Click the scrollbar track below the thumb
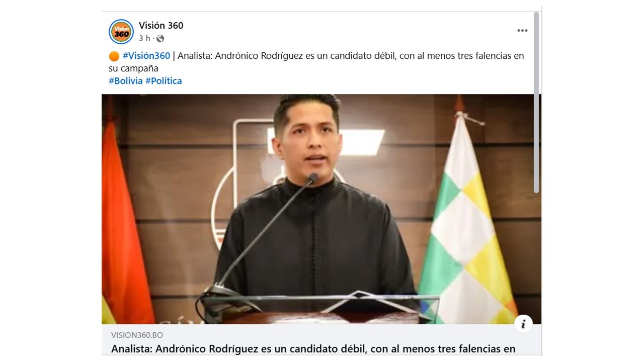The image size is (644, 362). click(536, 271)
